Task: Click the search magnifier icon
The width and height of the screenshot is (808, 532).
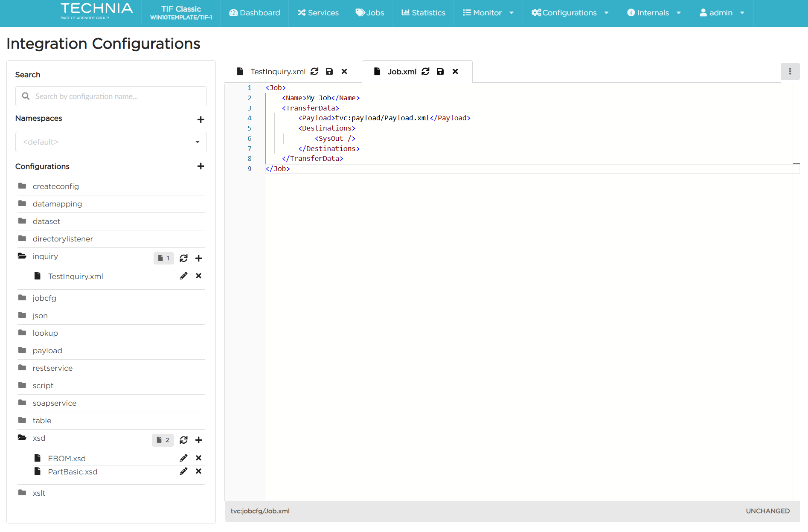Action: pyautogui.click(x=26, y=96)
